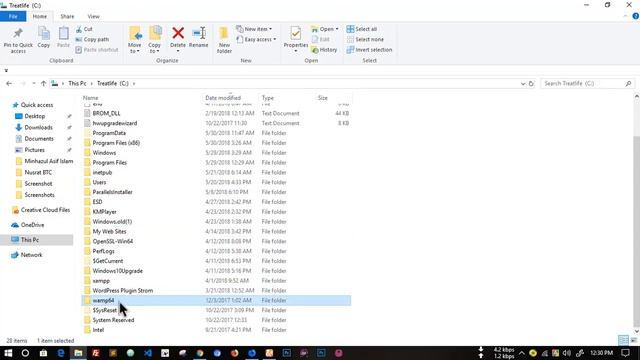Select the Windows folder
This screenshot has height=360, width=640.
click(x=104, y=153)
